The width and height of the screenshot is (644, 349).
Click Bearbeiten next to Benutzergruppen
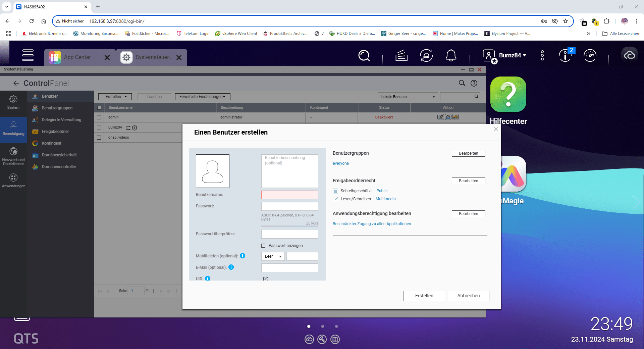pyautogui.click(x=468, y=153)
